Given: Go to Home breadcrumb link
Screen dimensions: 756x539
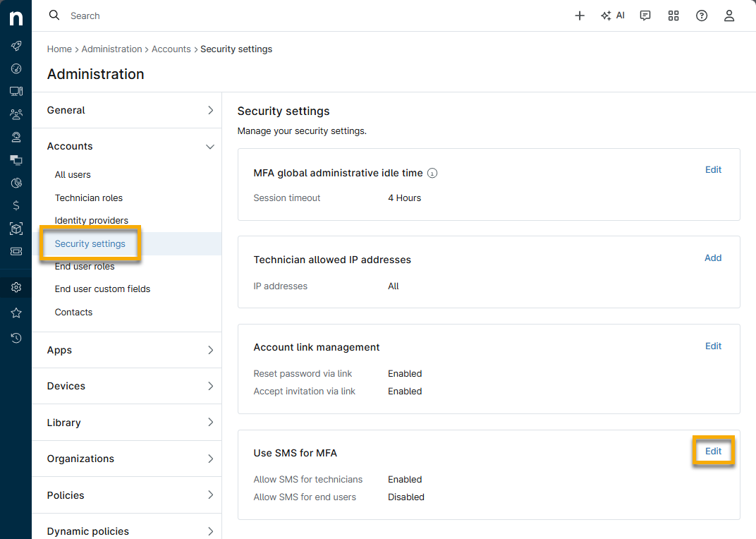Looking at the screenshot, I should (59, 49).
